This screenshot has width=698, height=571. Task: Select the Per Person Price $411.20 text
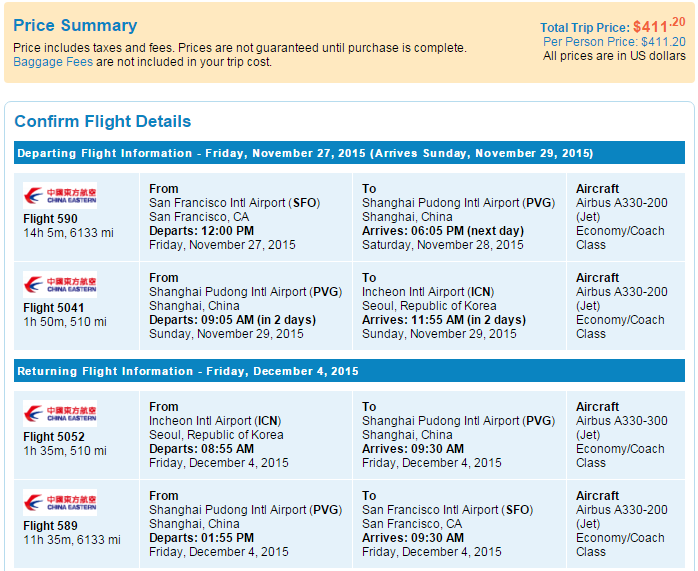pyautogui.click(x=614, y=42)
